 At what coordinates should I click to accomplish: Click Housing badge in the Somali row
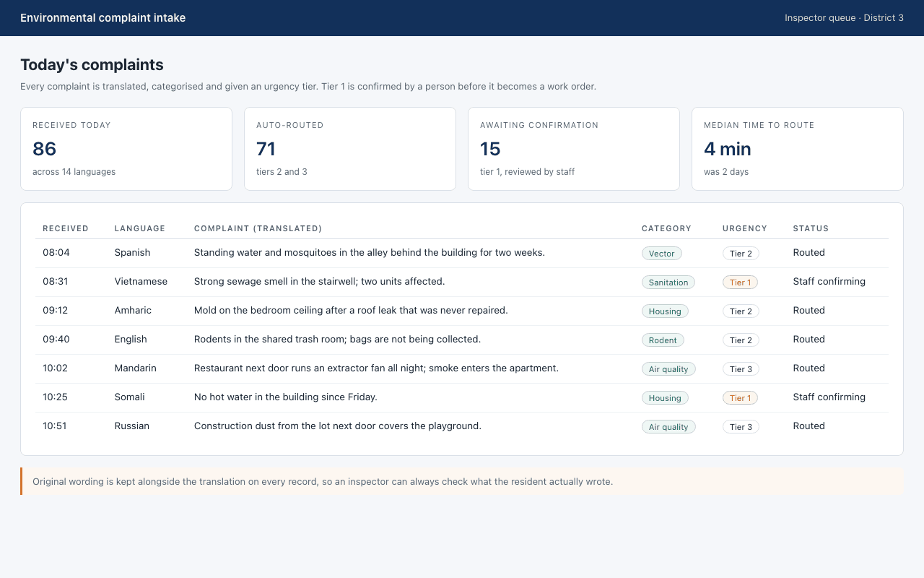click(665, 398)
